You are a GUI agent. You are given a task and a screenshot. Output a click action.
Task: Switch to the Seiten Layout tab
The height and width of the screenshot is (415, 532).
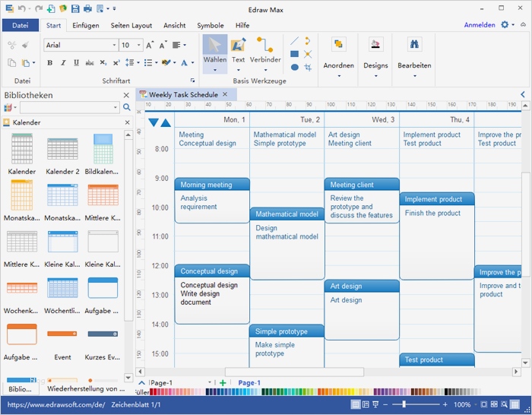[x=131, y=25]
